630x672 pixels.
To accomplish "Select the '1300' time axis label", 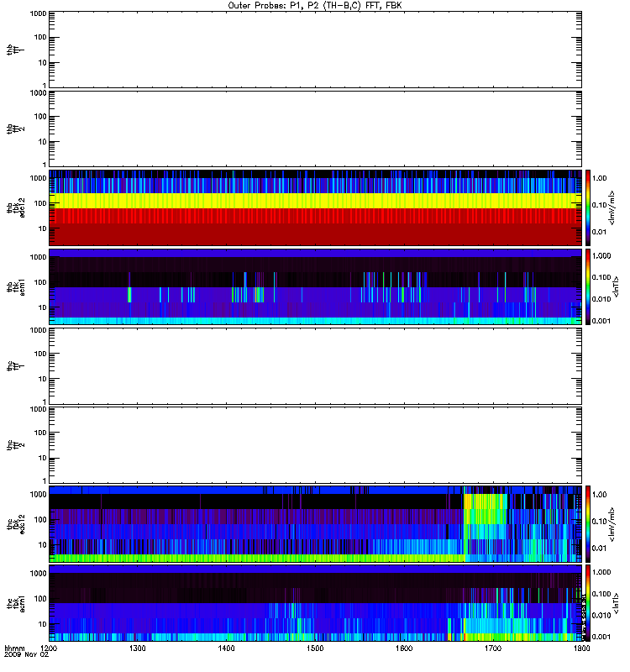I will [x=138, y=648].
